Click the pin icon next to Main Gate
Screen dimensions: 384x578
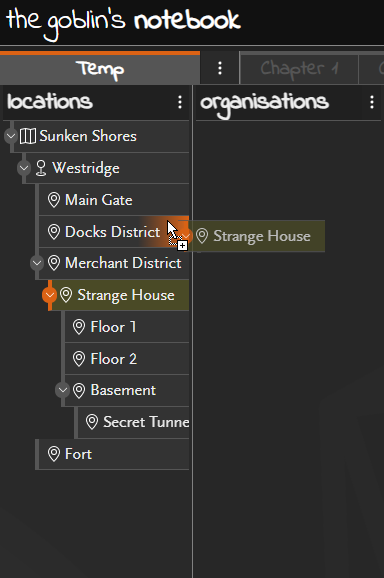[54, 200]
